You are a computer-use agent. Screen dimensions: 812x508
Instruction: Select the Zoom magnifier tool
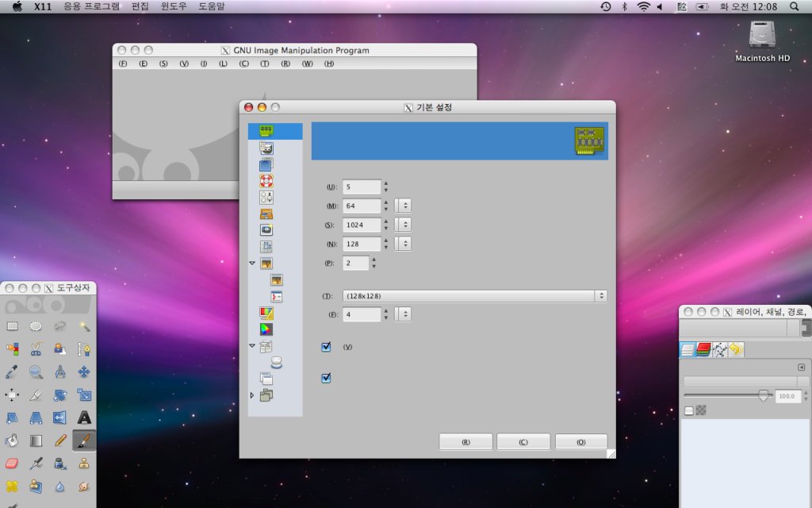36,371
